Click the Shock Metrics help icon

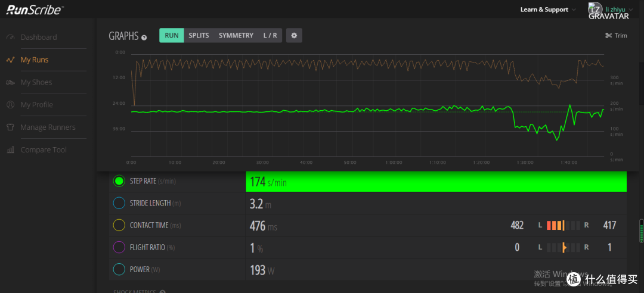(162, 292)
